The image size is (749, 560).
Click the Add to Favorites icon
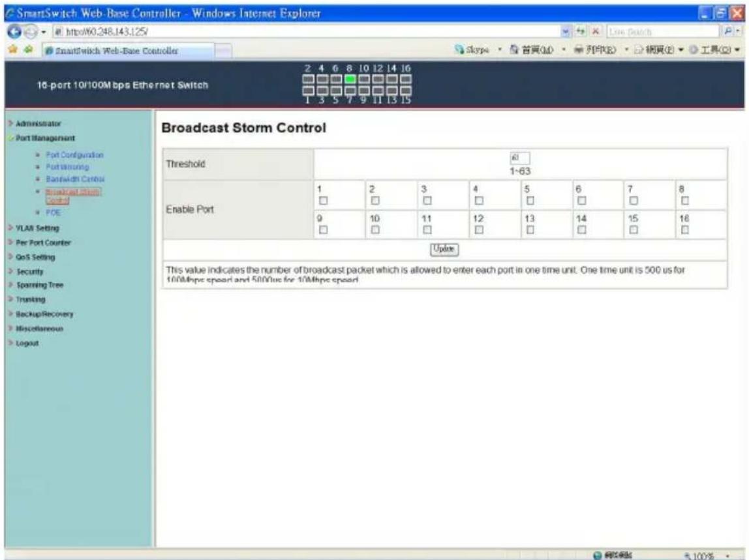[29, 49]
